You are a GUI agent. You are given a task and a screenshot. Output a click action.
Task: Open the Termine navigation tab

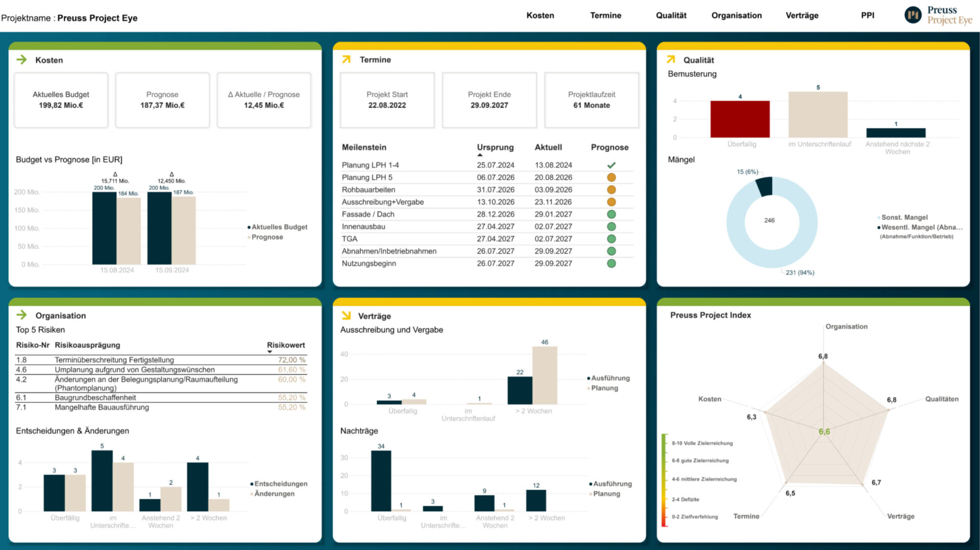tap(605, 15)
